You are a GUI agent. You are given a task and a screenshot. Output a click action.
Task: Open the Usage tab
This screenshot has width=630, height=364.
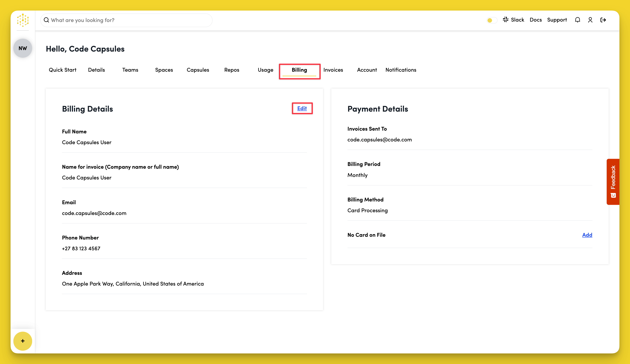pos(265,70)
